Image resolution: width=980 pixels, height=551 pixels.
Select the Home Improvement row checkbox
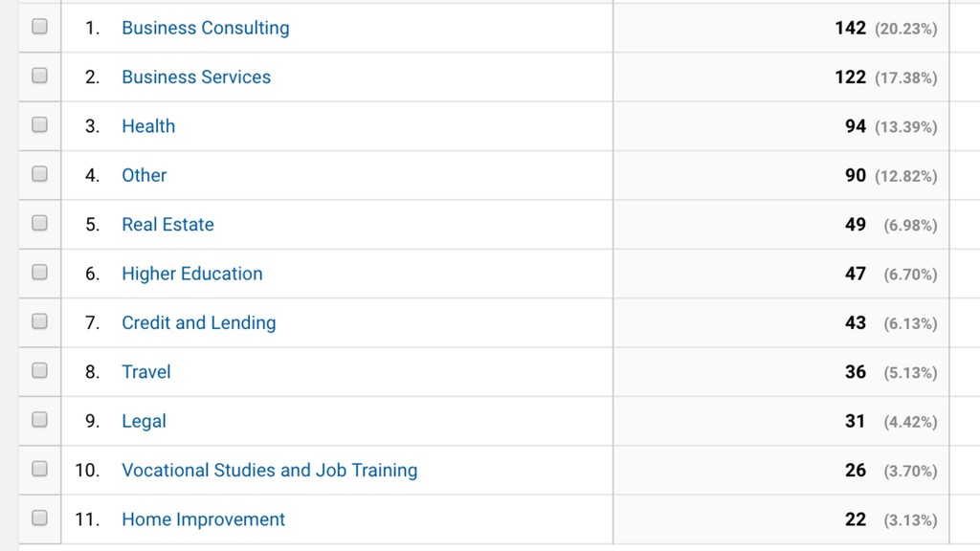point(39,518)
